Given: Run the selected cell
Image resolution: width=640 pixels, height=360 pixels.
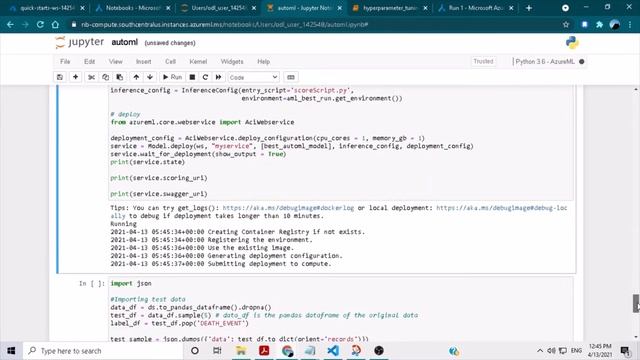Looking at the screenshot, I should point(172,77).
